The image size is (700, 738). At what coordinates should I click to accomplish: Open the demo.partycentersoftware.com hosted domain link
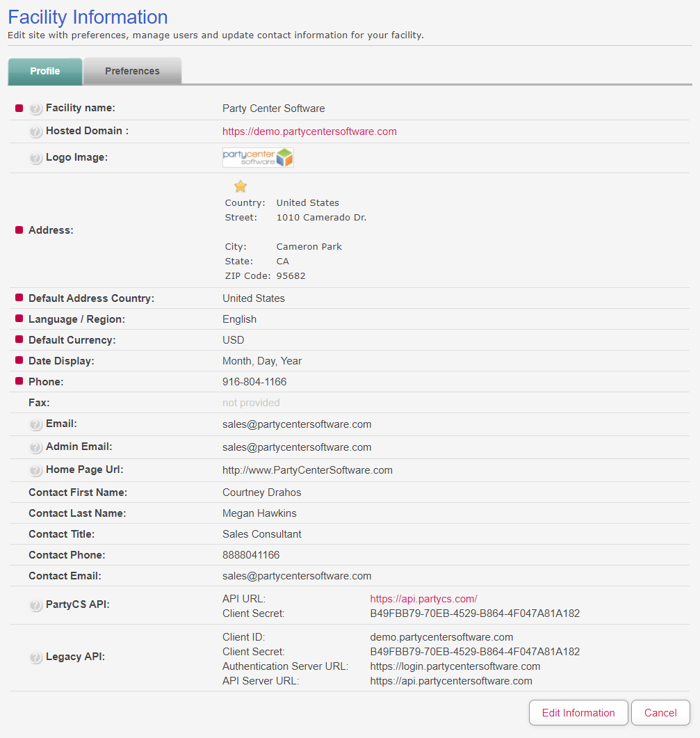(x=309, y=131)
